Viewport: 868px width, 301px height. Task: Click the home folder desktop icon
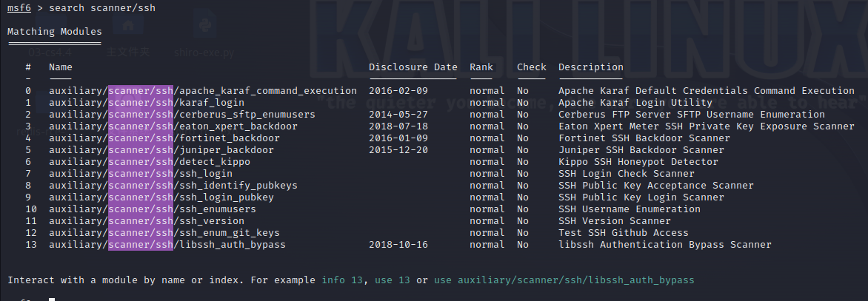pyautogui.click(x=129, y=26)
